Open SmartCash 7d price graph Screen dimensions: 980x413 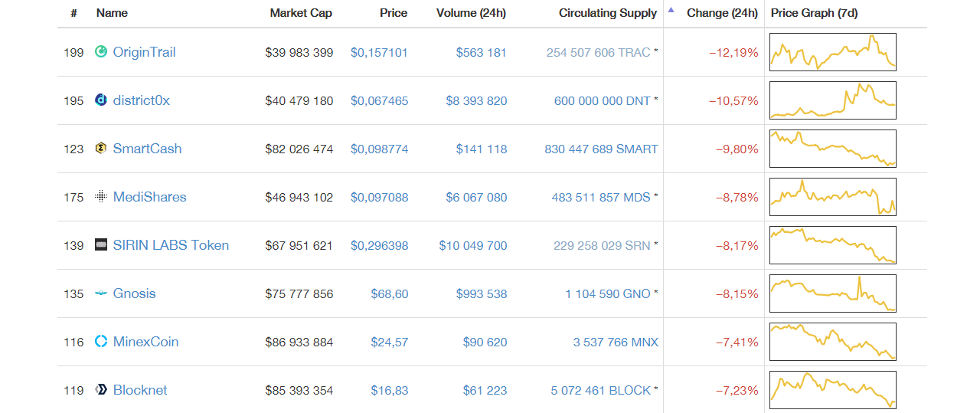pyautogui.click(x=833, y=149)
